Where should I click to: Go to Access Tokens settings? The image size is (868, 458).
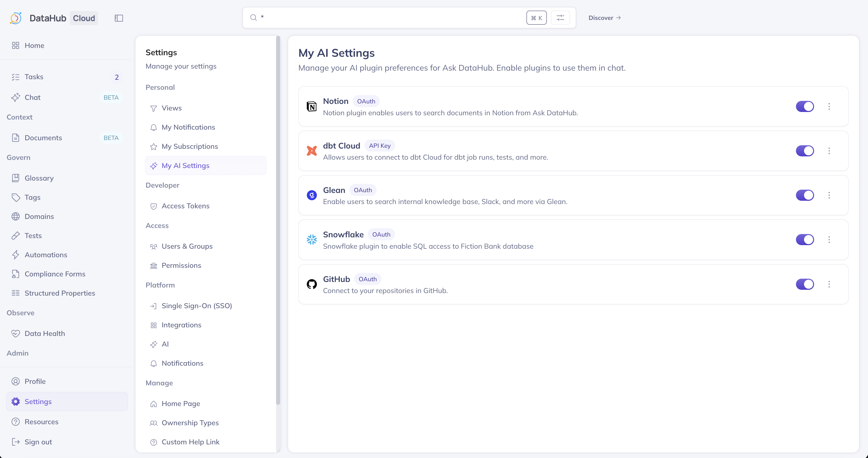pyautogui.click(x=185, y=206)
